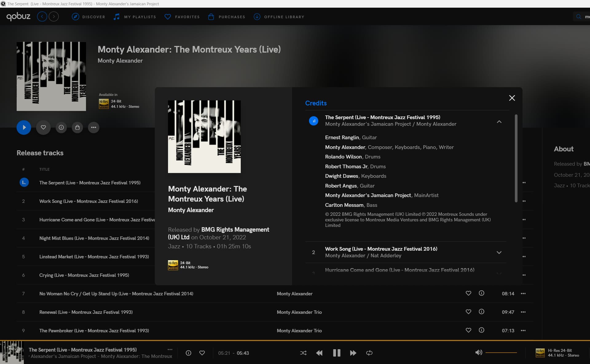The image size is (590, 364).
Task: Select track Crying (Live 1995)
Action: click(84, 275)
